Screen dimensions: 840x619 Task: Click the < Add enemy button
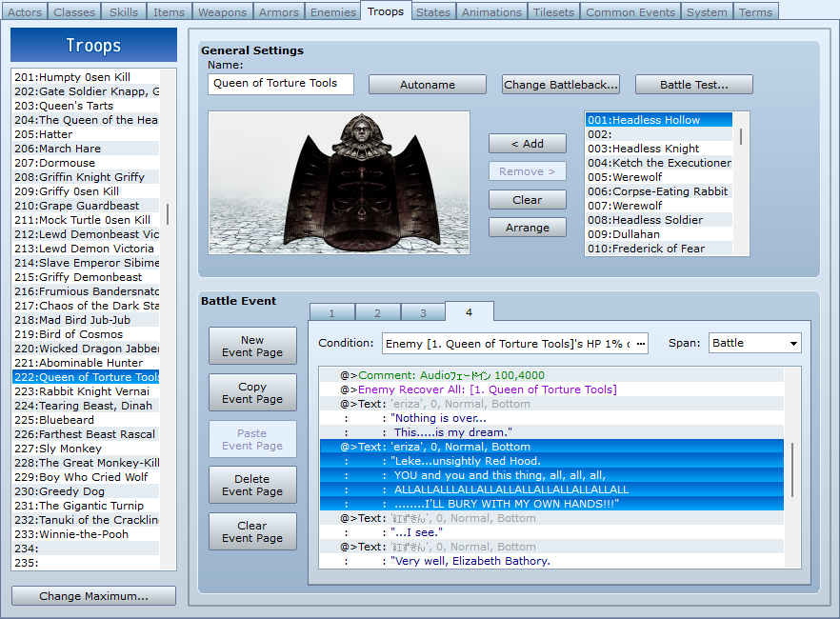528,144
